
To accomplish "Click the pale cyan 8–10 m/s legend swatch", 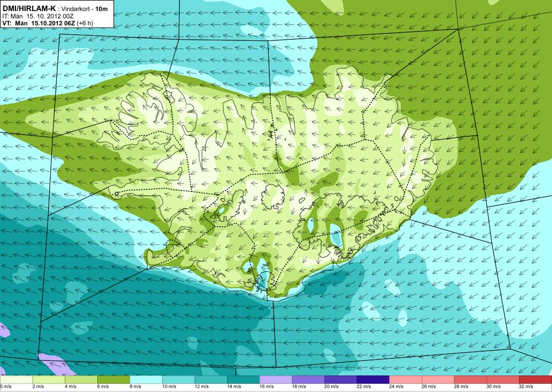I will [x=146, y=380].
